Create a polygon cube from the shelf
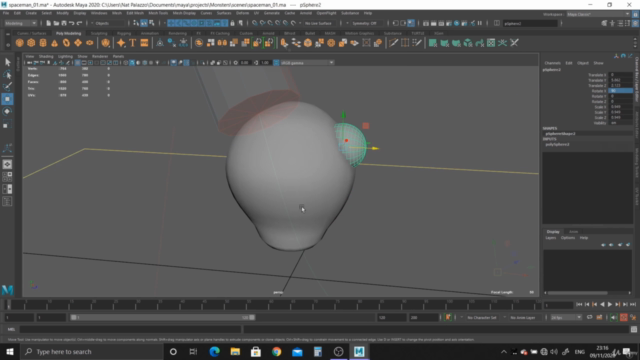640x360 pixels. point(31,43)
